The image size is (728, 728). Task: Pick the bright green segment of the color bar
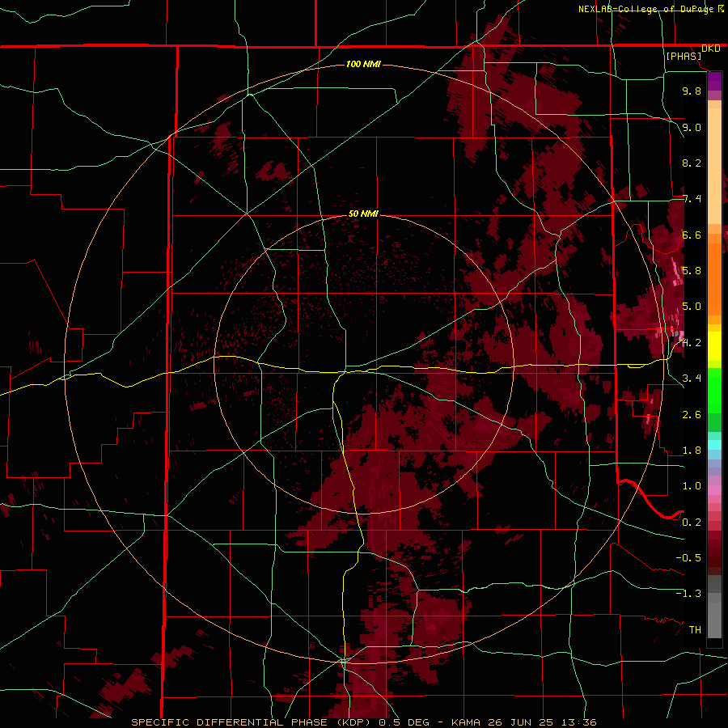click(714, 390)
